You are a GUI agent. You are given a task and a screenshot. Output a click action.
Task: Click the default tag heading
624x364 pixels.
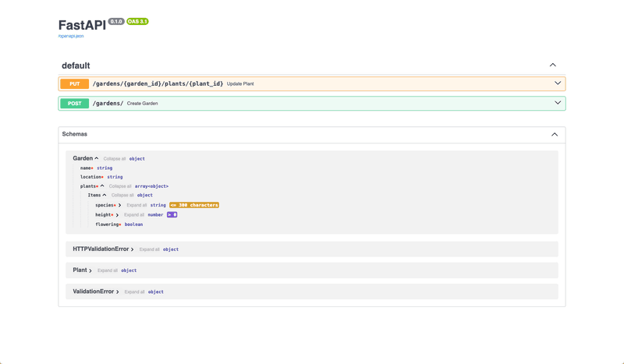pyautogui.click(x=76, y=65)
